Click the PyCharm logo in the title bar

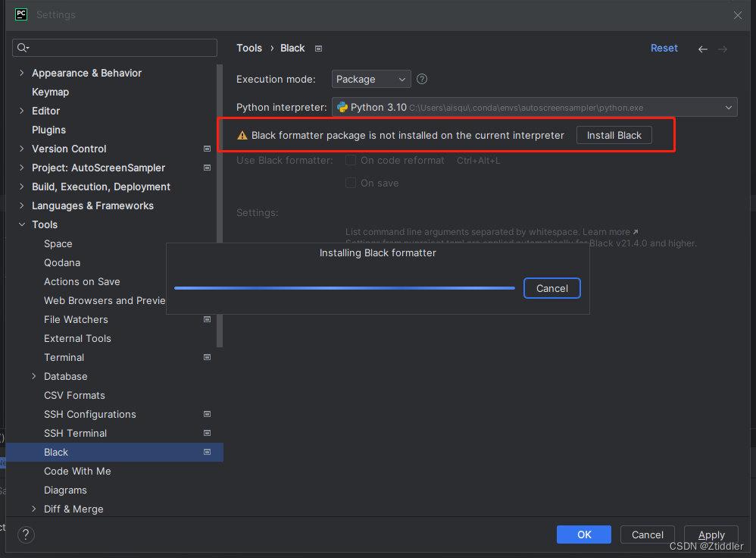20,14
